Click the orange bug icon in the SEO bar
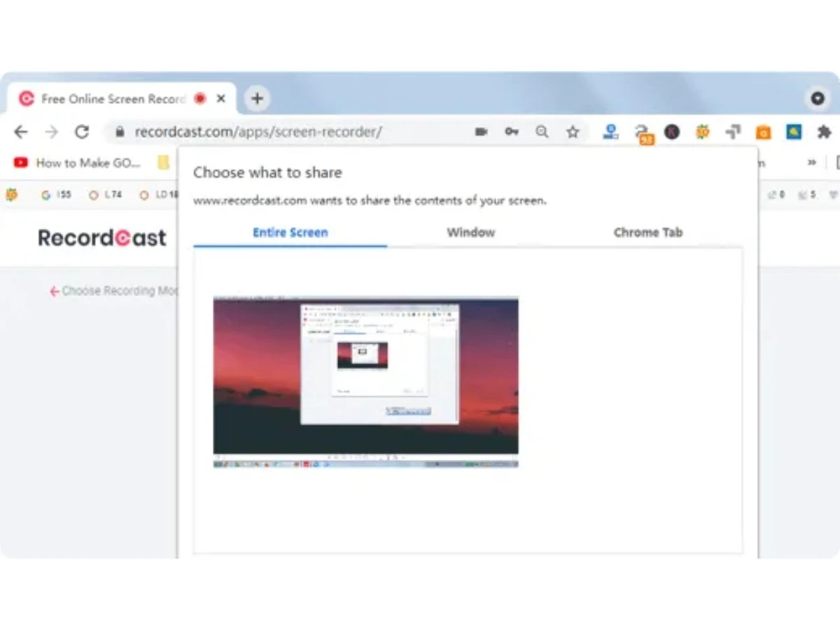This screenshot has width=840, height=630. tap(11, 195)
